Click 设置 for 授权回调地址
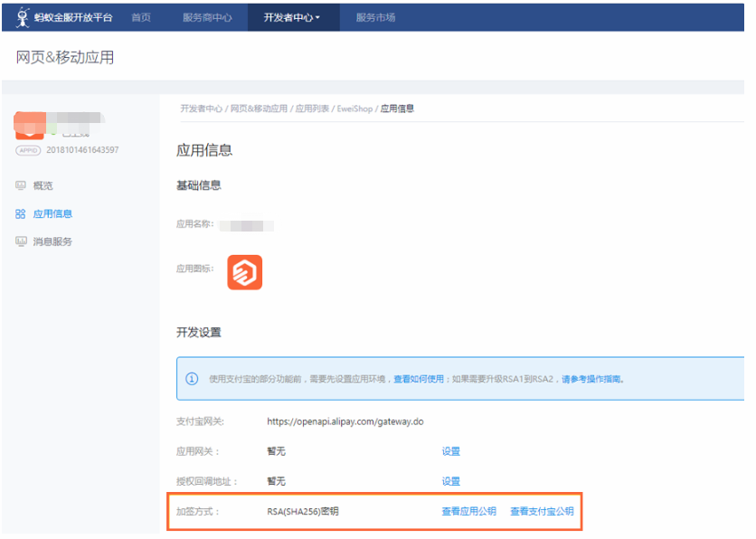The height and width of the screenshot is (539, 756). coord(451,482)
